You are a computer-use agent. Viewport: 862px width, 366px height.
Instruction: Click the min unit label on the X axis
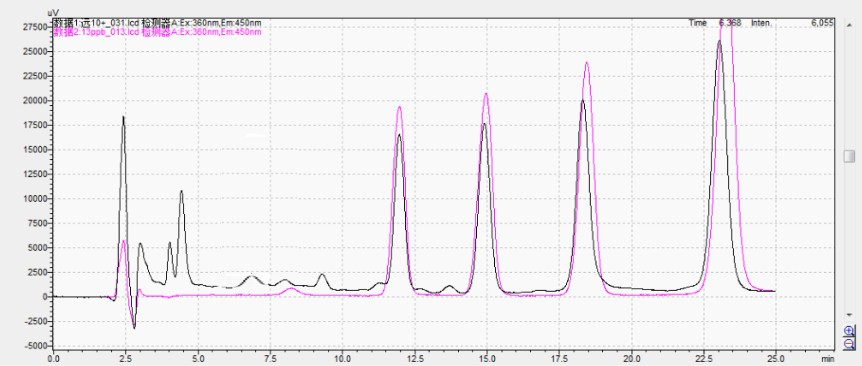coord(827,358)
